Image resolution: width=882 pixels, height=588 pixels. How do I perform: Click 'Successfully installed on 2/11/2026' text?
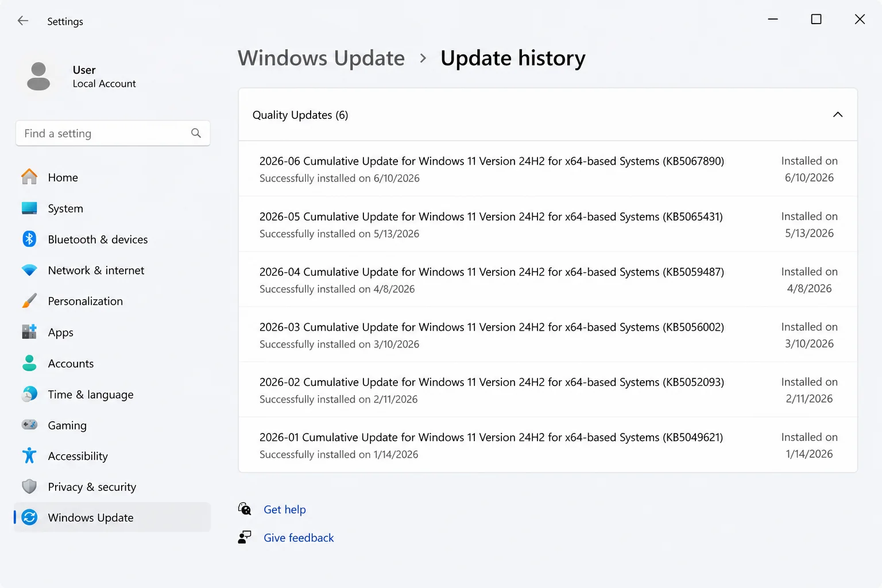coord(338,399)
